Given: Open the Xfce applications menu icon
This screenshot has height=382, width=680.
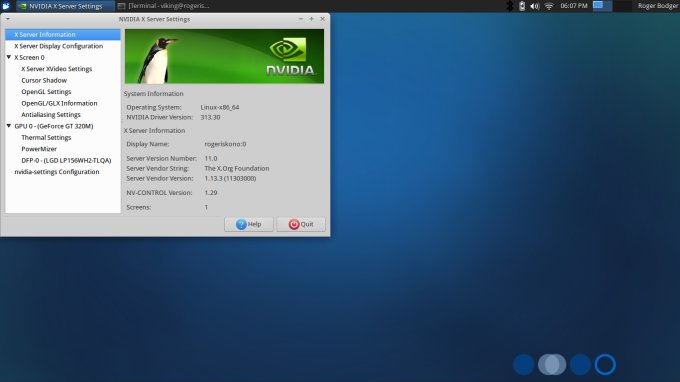Looking at the screenshot, I should click(x=6, y=6).
